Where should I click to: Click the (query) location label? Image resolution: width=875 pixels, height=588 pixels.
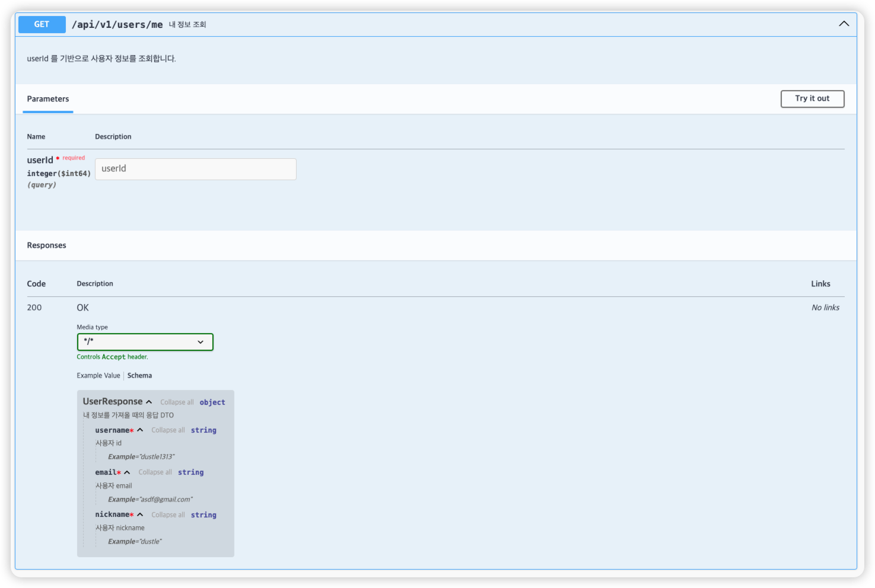tap(42, 185)
